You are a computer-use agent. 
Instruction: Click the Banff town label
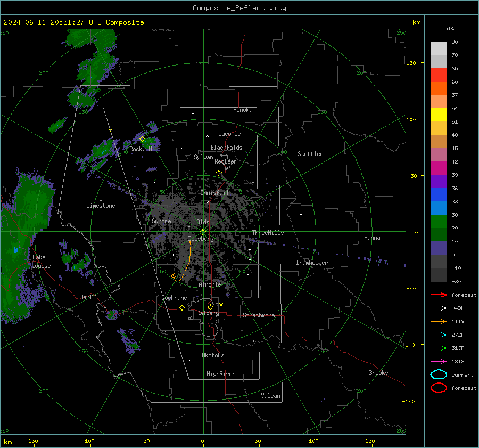[88, 297]
